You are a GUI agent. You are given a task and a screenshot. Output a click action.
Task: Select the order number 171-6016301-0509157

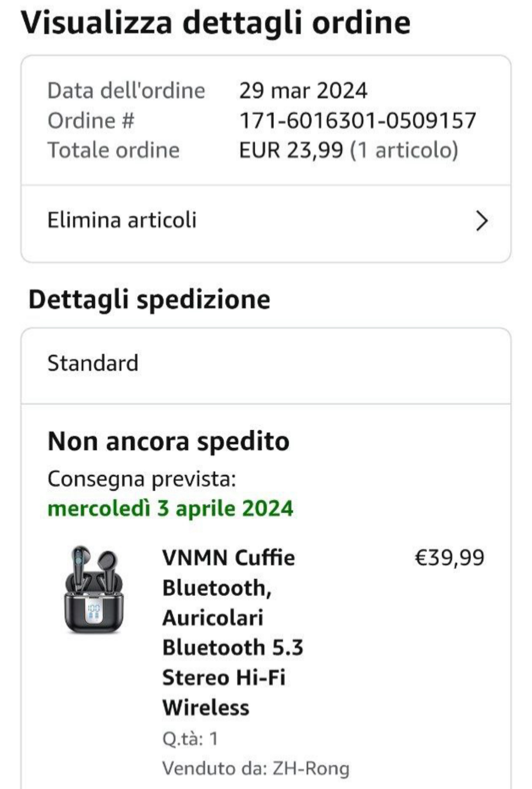[x=358, y=121]
